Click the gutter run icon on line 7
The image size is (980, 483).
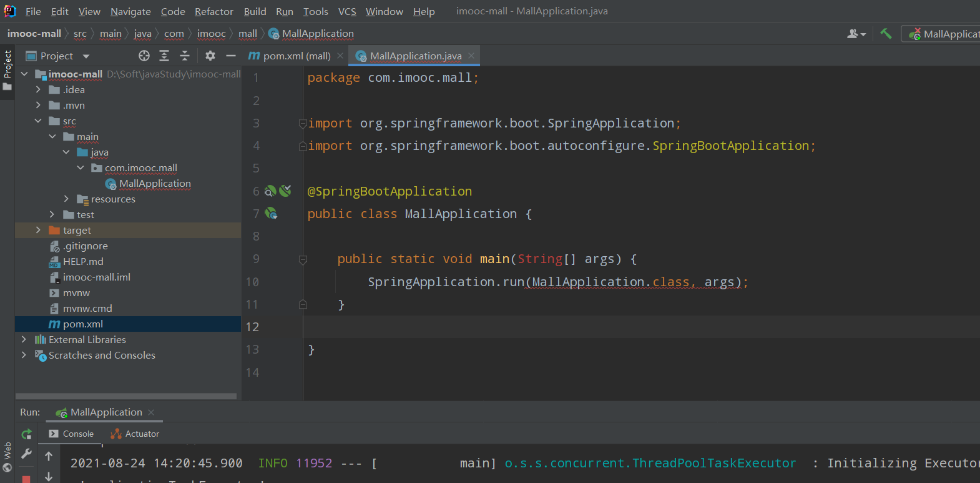[271, 214]
